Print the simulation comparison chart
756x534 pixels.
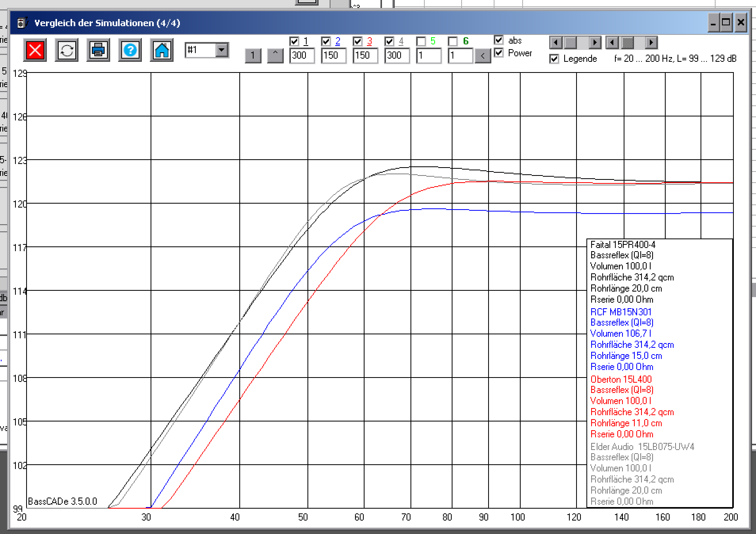point(98,50)
